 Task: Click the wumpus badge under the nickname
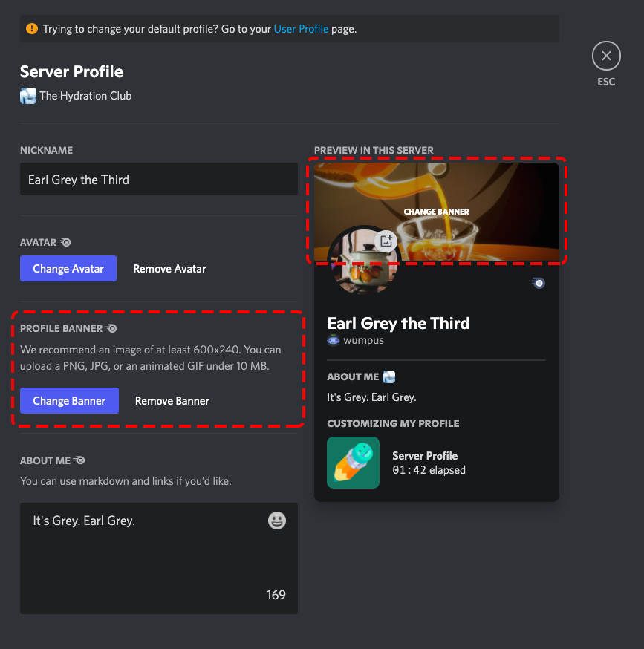[333, 342]
